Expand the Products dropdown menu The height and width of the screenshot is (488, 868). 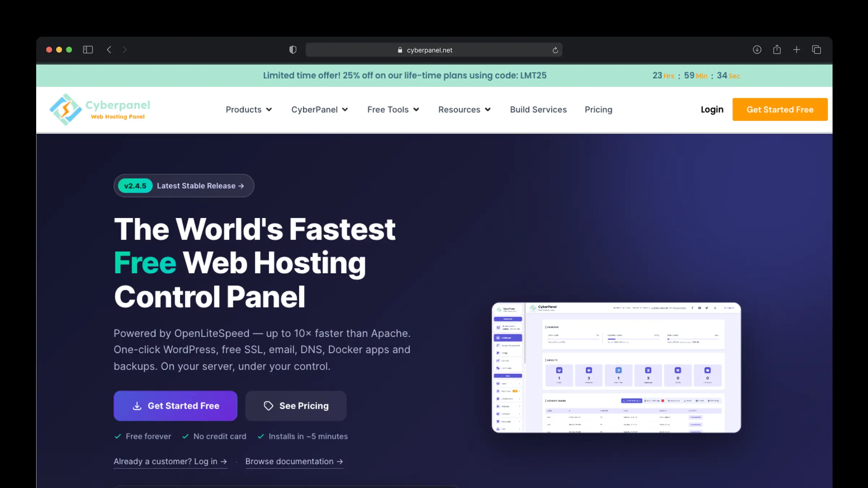[x=248, y=110]
